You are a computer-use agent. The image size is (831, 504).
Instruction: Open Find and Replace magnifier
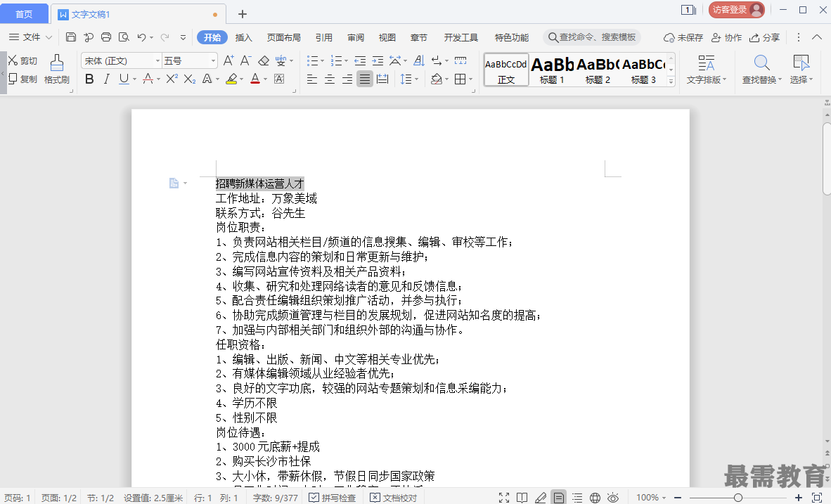click(761, 63)
